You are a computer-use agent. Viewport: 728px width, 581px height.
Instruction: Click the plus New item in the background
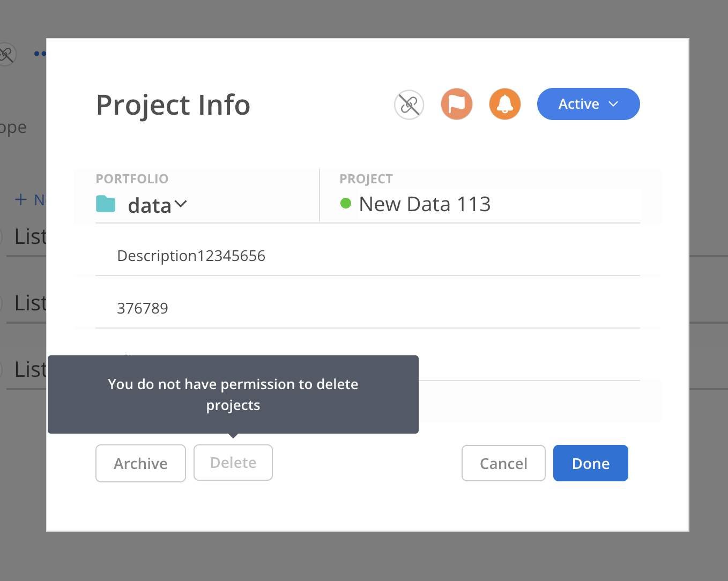click(x=29, y=200)
